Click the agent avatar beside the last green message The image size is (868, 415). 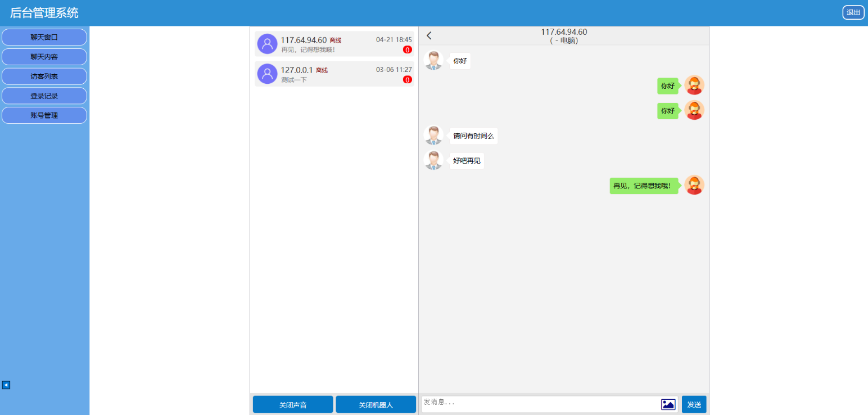pos(694,185)
